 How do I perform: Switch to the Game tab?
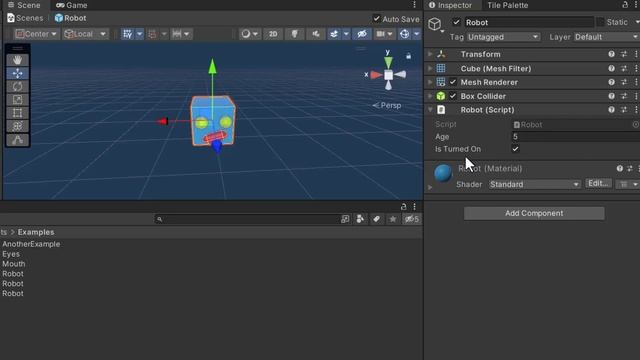[x=72, y=5]
